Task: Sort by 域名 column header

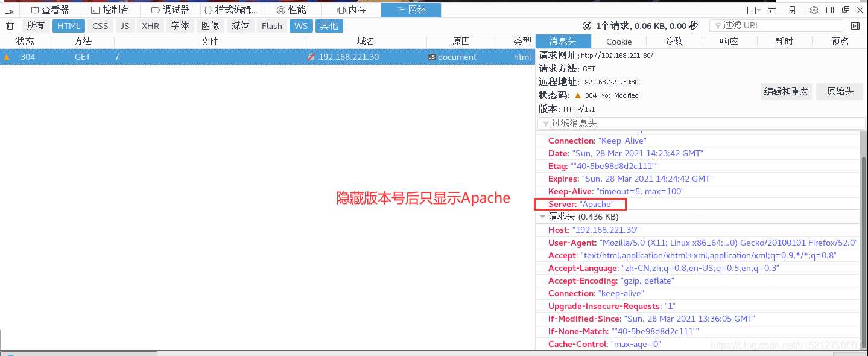Action: point(366,41)
